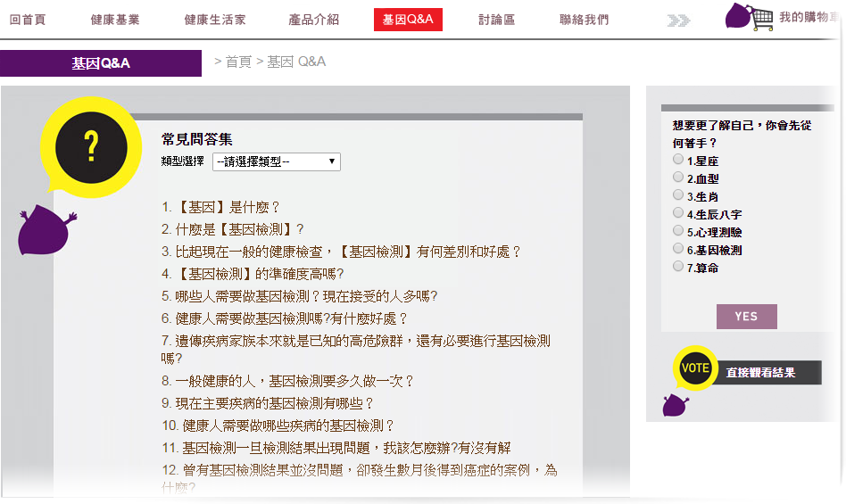Click the round yellow VOTE badge icon
Viewport: 846px width, 504px height.
(695, 368)
